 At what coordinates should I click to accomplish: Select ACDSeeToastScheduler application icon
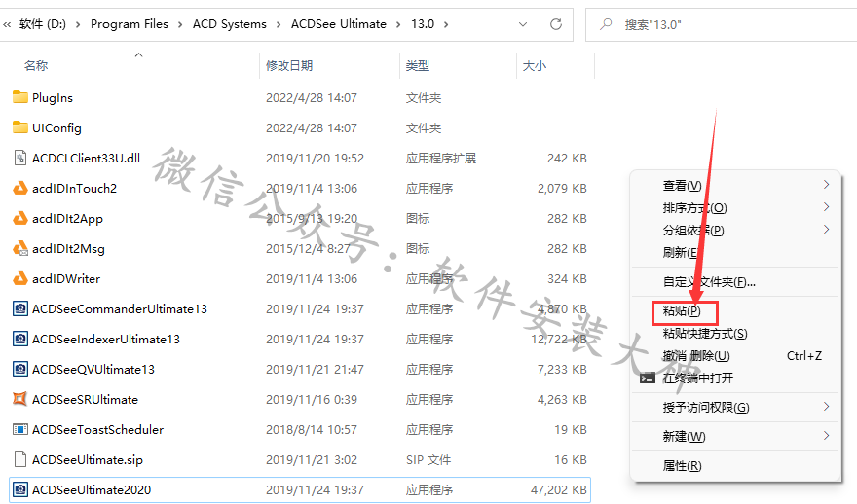click(20, 430)
